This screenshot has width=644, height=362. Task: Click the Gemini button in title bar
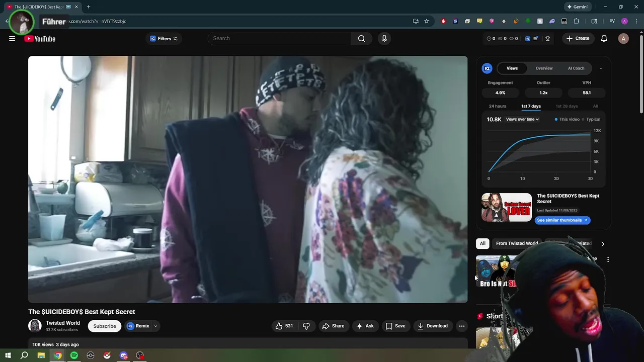577,7
